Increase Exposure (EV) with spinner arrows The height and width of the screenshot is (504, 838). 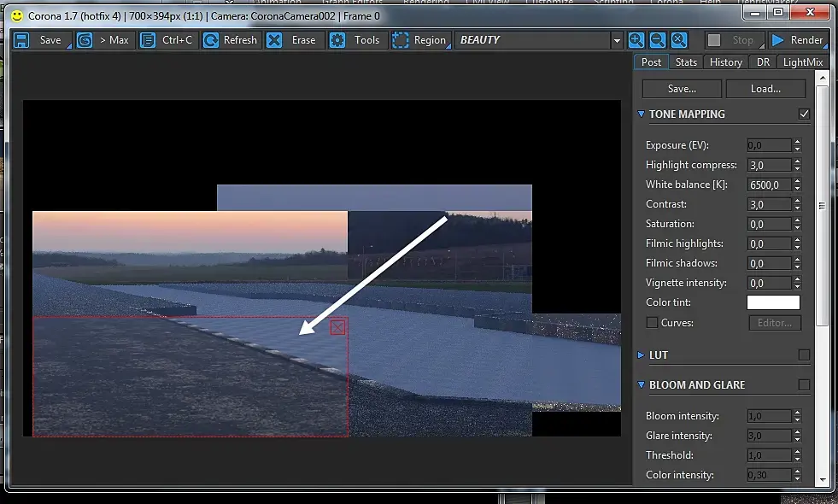click(797, 142)
